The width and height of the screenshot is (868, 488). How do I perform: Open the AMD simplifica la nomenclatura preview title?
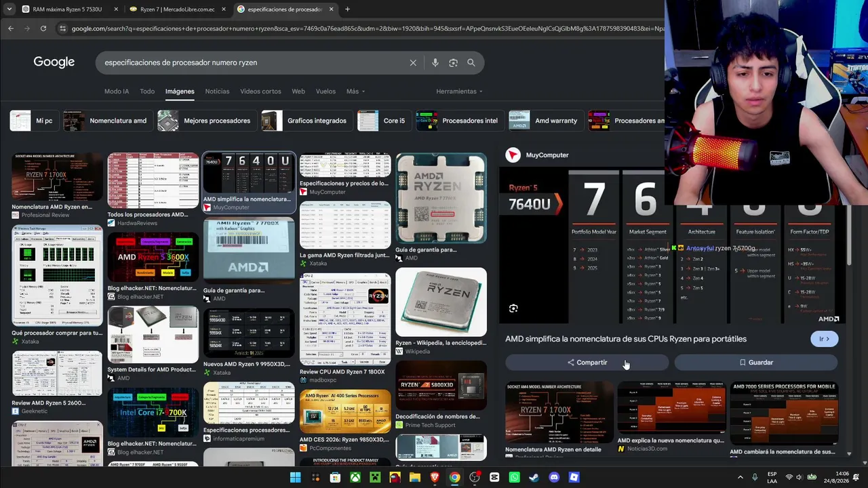[626, 339]
